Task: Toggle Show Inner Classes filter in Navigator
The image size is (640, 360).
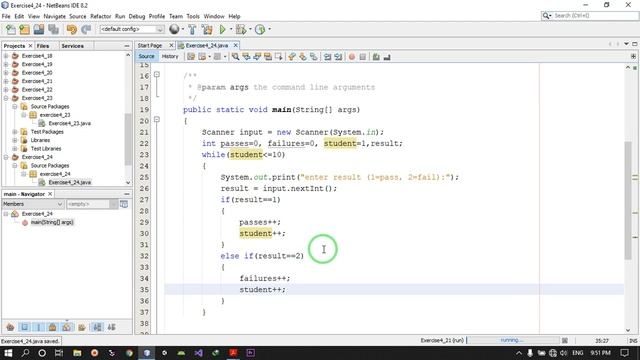Action: coord(67,327)
